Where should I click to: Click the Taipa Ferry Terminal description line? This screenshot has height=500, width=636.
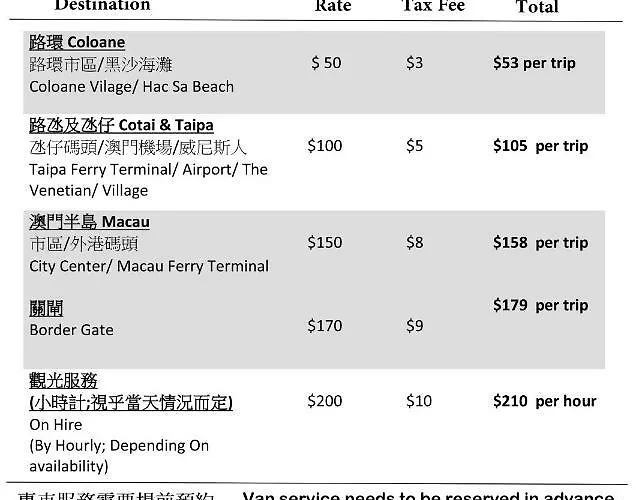click(148, 169)
